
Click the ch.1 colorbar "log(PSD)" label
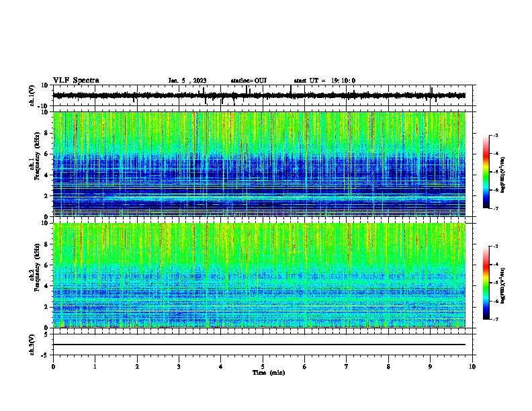click(502, 175)
